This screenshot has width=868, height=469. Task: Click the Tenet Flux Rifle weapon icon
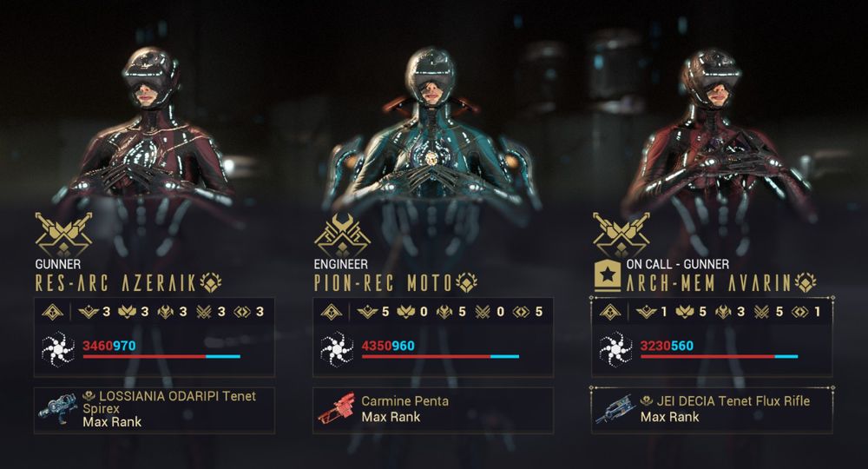614,409
